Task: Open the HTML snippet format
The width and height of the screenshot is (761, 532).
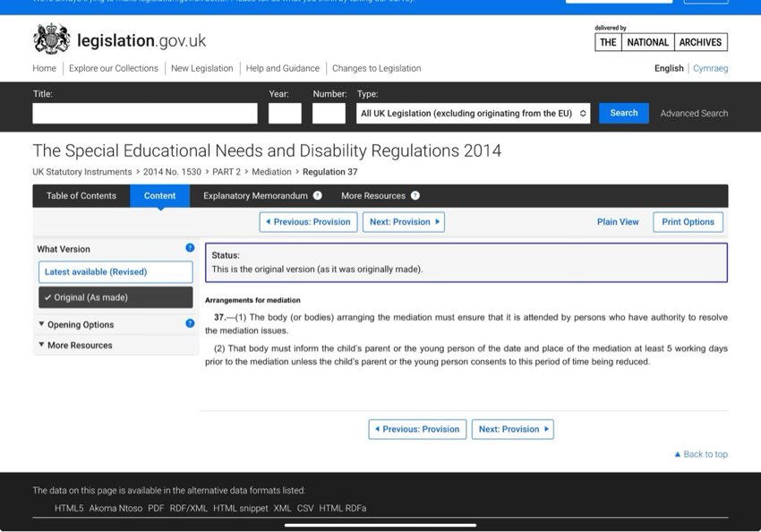Action: [240, 508]
